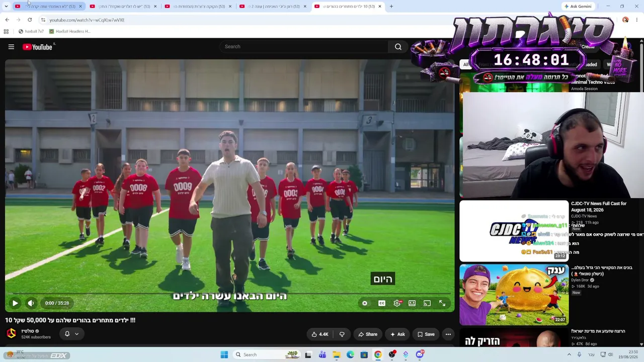Viewport: 644px width, 362px height.
Task: Click the youtube.com address bar URL
Action: point(87,20)
